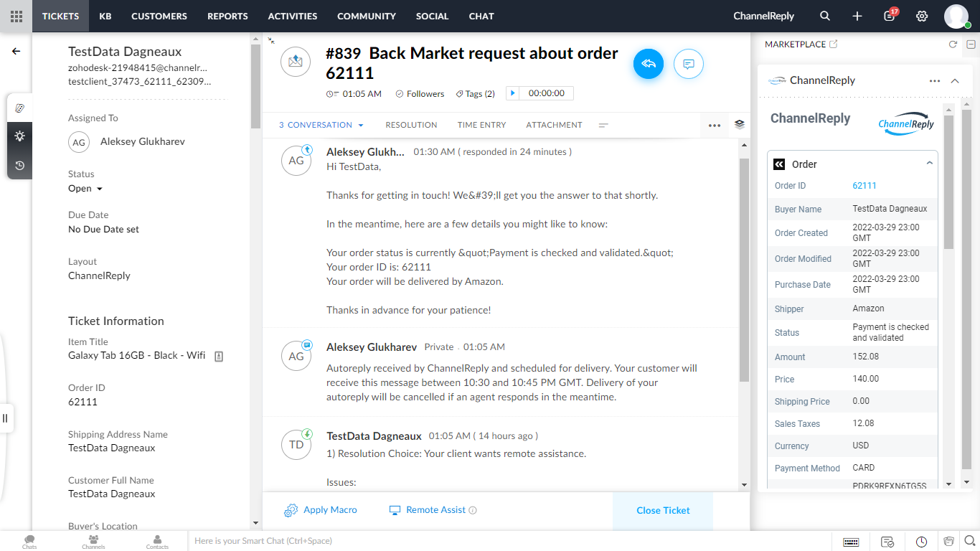The image size is (980, 551).
Task: Click the plus add-new icon
Action: (857, 16)
